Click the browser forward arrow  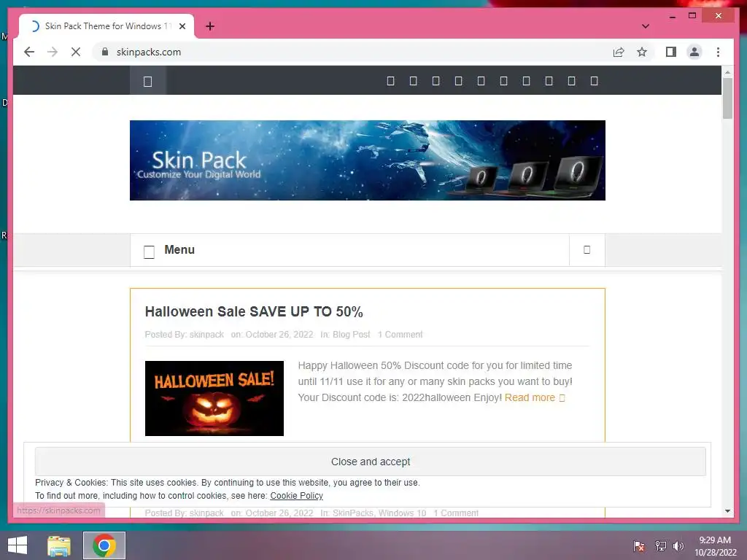pyautogui.click(x=53, y=52)
